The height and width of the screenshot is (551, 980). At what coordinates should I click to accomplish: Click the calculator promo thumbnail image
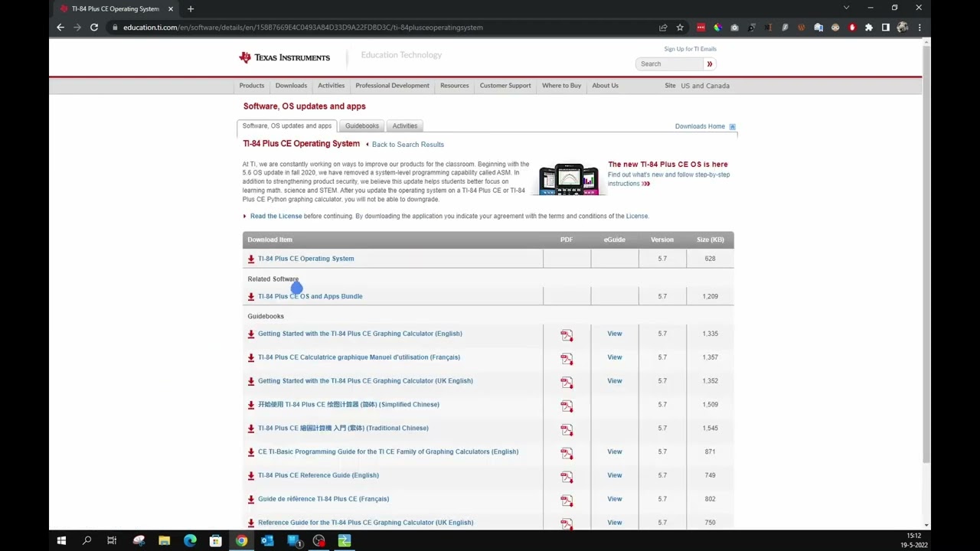pos(568,180)
